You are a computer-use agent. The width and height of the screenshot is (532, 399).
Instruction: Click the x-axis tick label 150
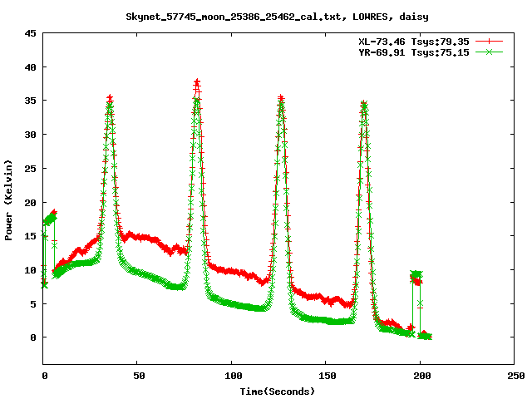pos(327,376)
